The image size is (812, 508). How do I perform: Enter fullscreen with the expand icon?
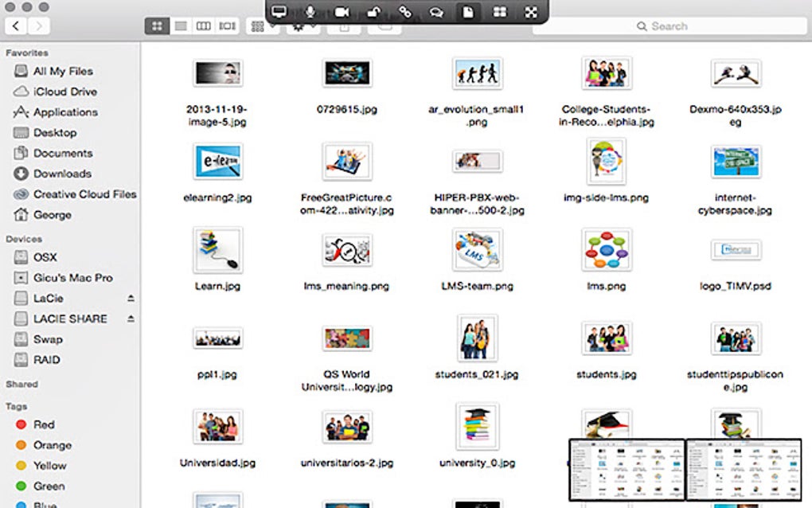[x=529, y=12]
